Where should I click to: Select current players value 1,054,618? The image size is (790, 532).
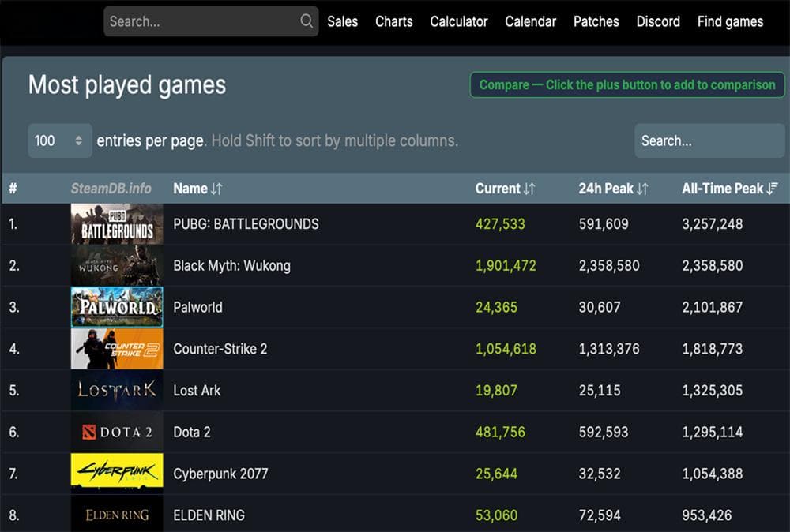click(x=506, y=349)
